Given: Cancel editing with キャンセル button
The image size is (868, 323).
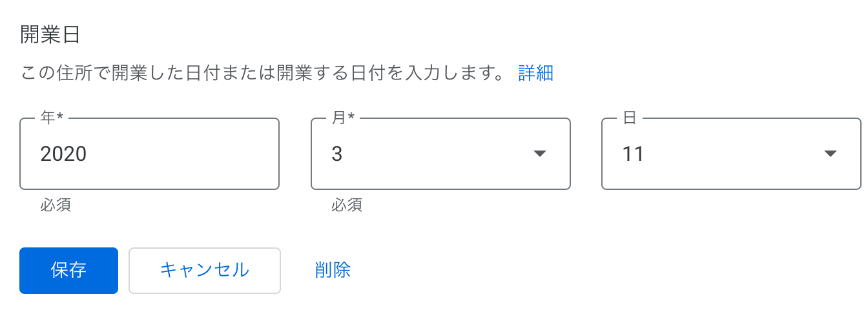Looking at the screenshot, I should pos(205,271).
